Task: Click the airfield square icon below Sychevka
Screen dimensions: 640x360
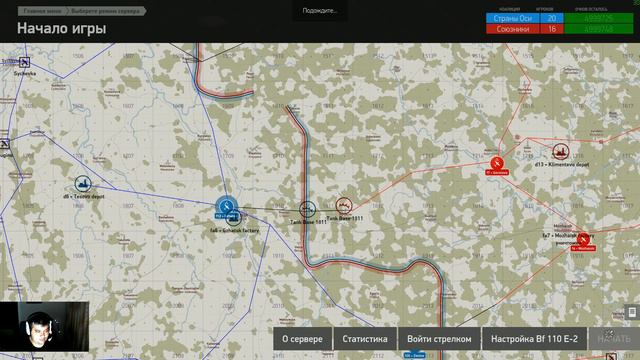Action: tap(4, 144)
